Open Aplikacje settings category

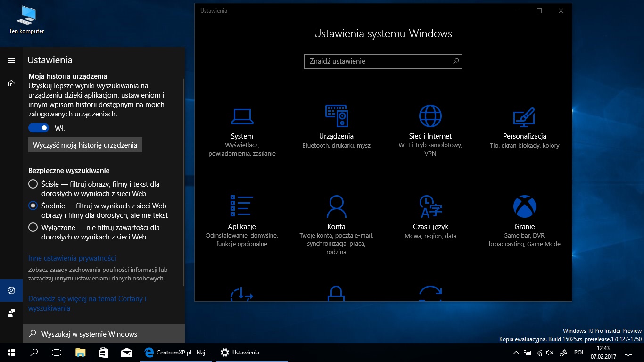(x=242, y=222)
